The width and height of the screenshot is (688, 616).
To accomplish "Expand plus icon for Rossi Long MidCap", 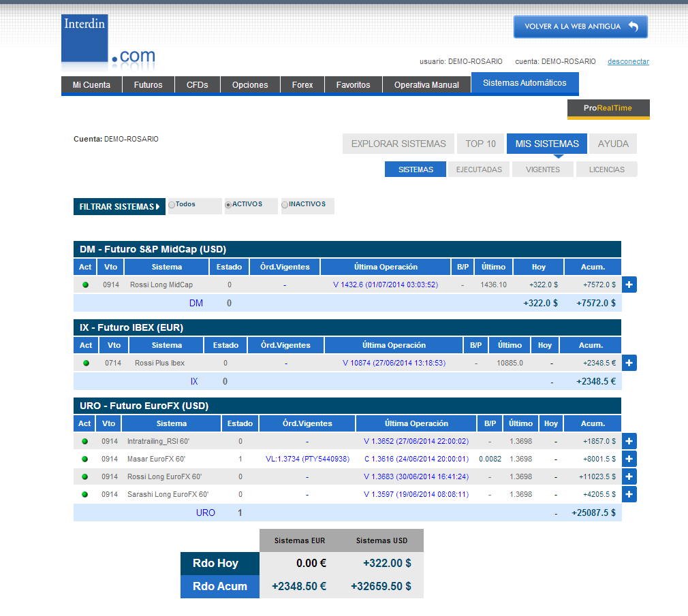I will (x=629, y=285).
